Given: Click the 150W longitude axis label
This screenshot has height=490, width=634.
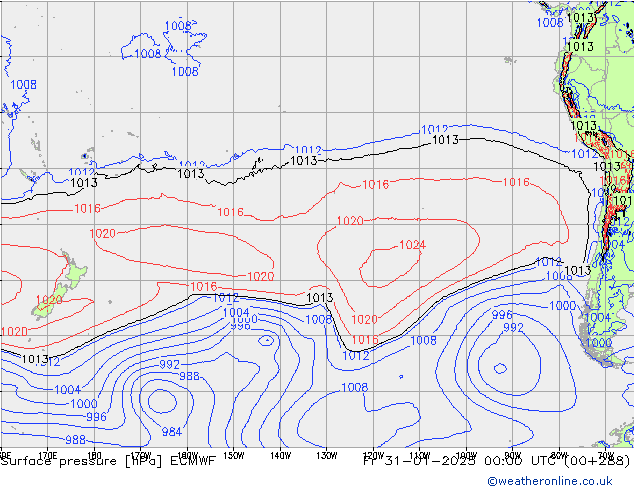Looking at the screenshot, I should (234, 456).
